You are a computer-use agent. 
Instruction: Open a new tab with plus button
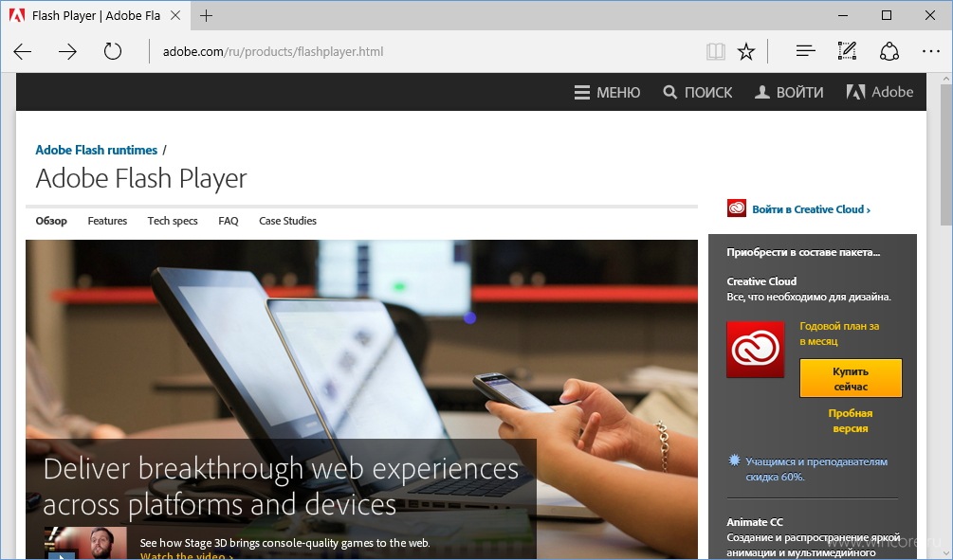tap(206, 16)
